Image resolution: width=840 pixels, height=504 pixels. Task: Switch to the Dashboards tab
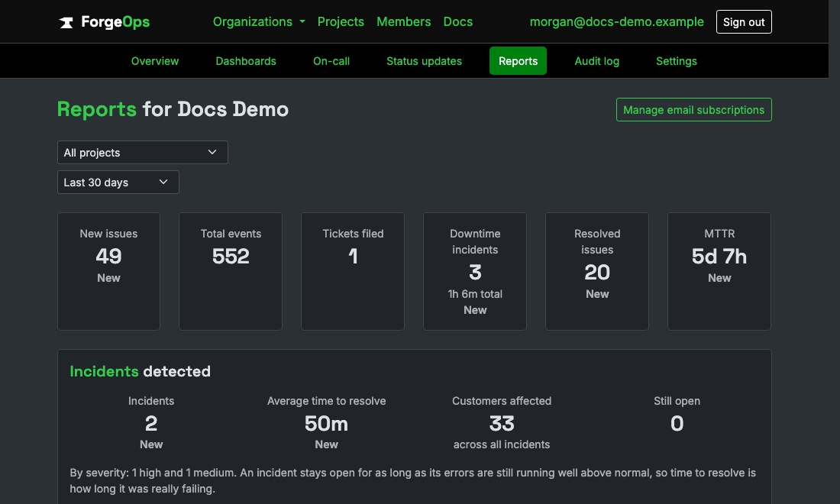click(x=246, y=61)
